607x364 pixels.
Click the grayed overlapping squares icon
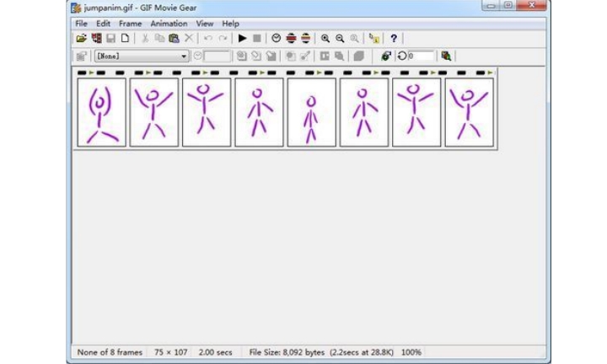tap(339, 56)
